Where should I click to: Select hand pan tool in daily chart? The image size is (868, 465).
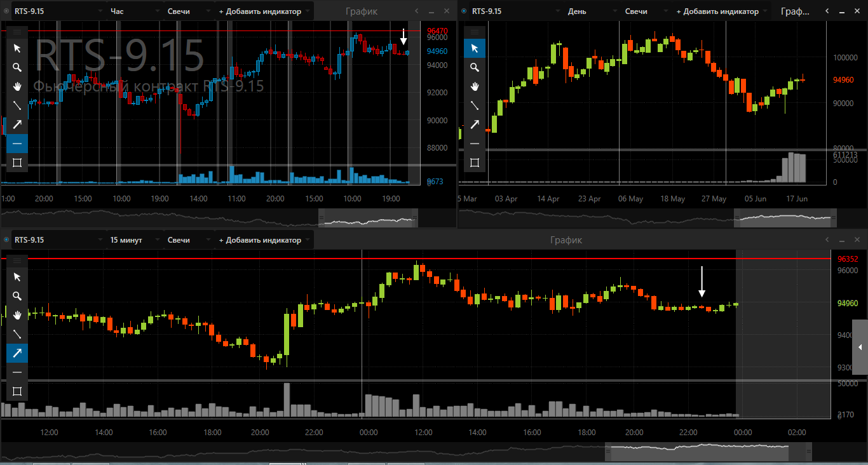(475, 86)
